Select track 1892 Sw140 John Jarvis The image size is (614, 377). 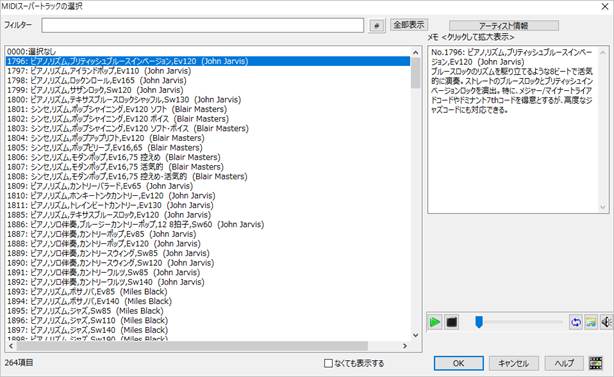[x=208, y=282]
